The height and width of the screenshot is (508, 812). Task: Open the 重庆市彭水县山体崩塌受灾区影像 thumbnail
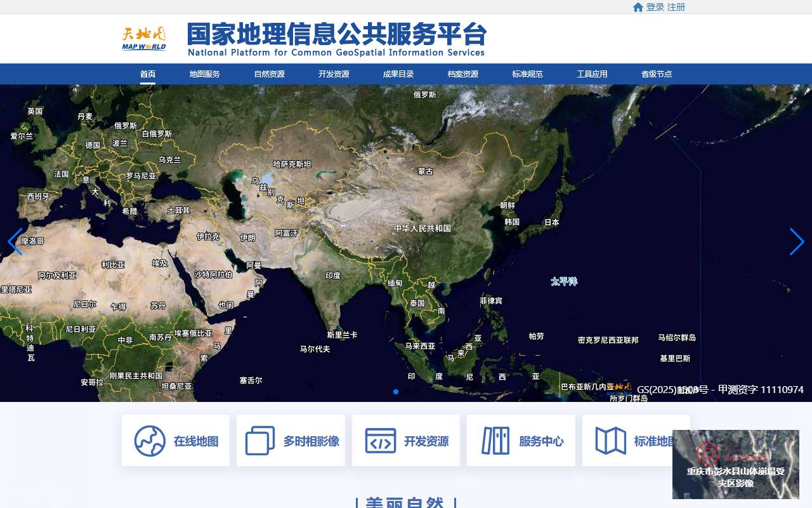[x=736, y=464]
